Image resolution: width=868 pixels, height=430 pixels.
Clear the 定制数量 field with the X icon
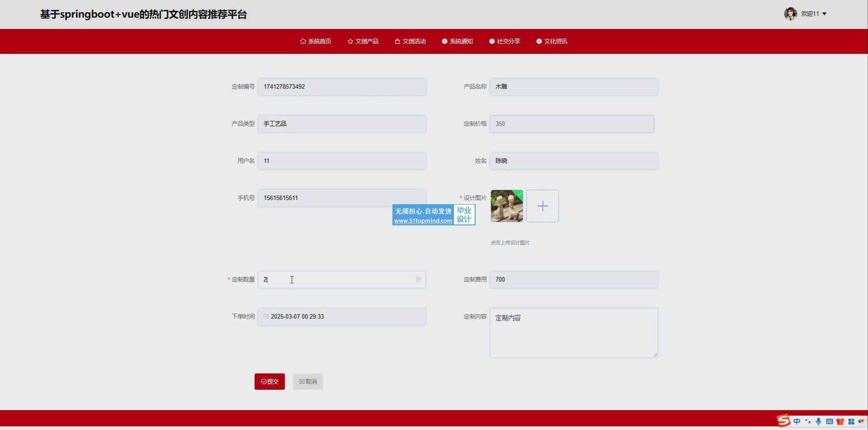tap(418, 280)
